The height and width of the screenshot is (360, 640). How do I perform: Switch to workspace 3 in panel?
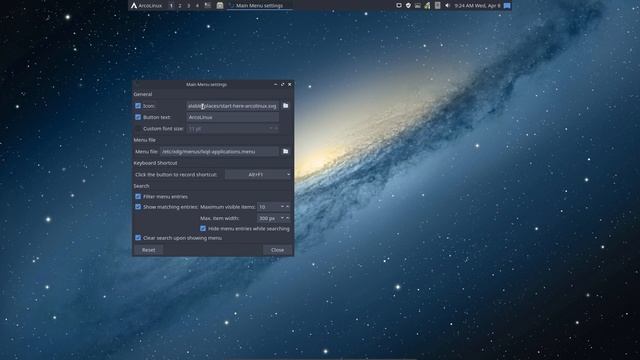tap(189, 5)
